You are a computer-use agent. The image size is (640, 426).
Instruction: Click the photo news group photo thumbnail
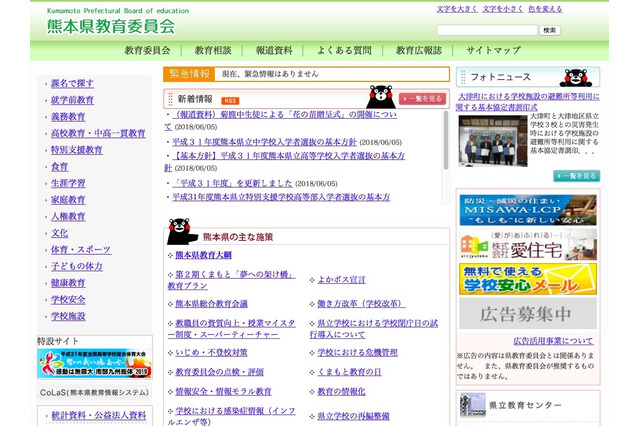click(x=493, y=141)
